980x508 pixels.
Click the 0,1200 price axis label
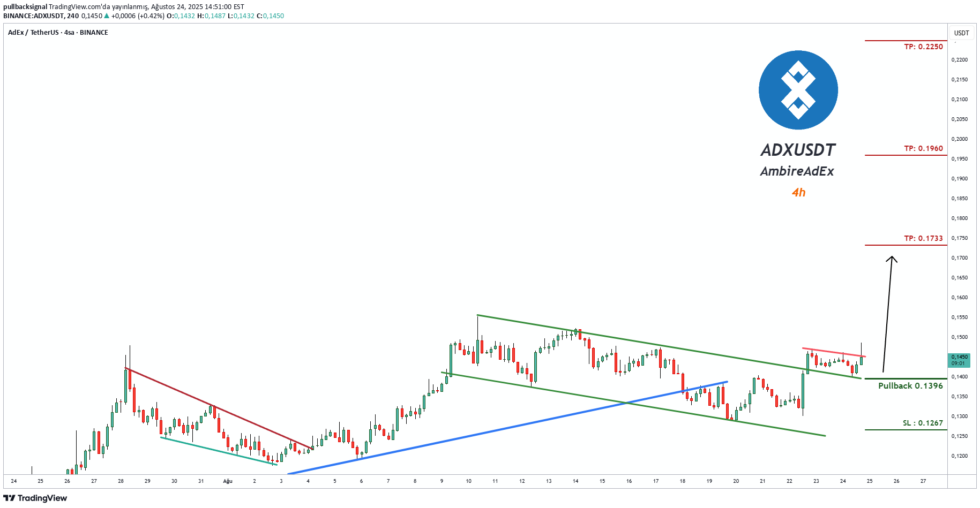click(960, 456)
